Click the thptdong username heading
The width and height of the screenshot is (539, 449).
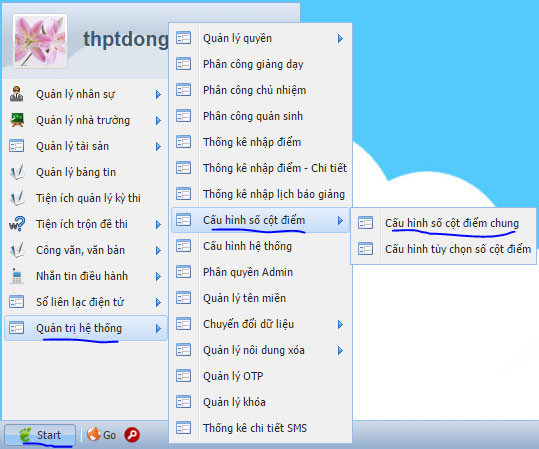pyautogui.click(x=125, y=39)
